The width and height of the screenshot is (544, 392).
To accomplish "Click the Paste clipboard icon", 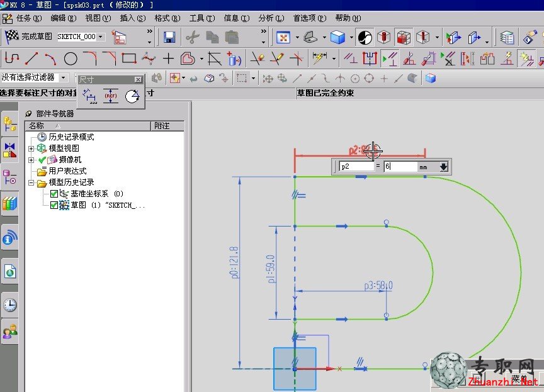I will (232, 37).
